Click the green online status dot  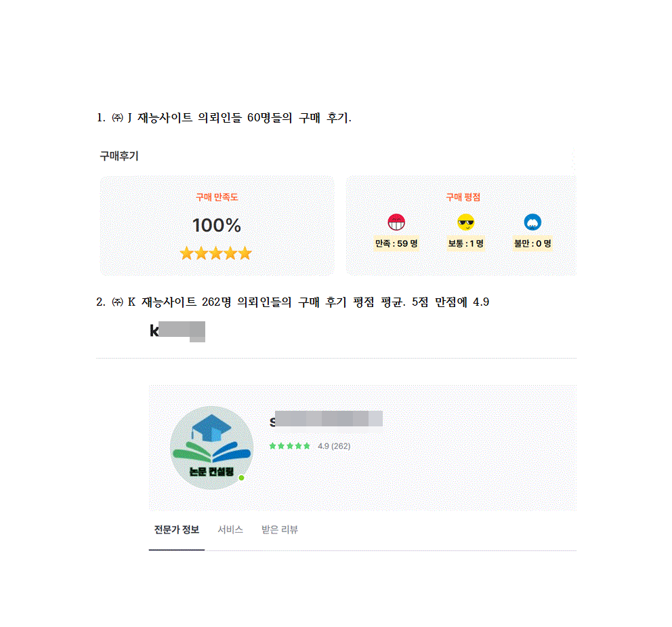[241, 477]
